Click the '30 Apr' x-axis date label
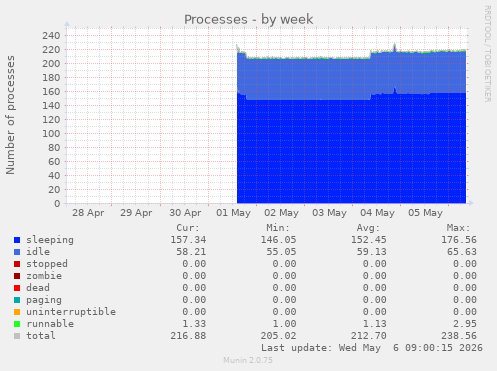 tap(185, 213)
